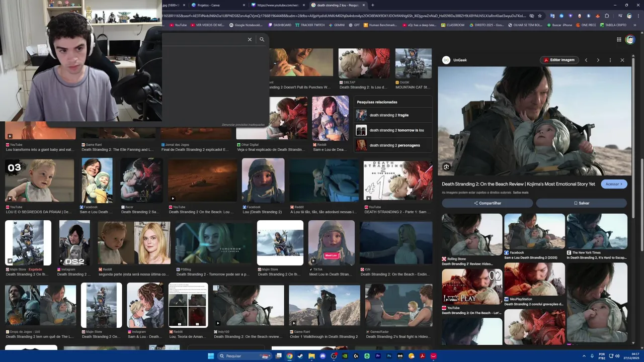The width and height of the screenshot is (644, 362).
Task: Open Meet Lou TikTok result thumbnail
Action: click(x=332, y=243)
